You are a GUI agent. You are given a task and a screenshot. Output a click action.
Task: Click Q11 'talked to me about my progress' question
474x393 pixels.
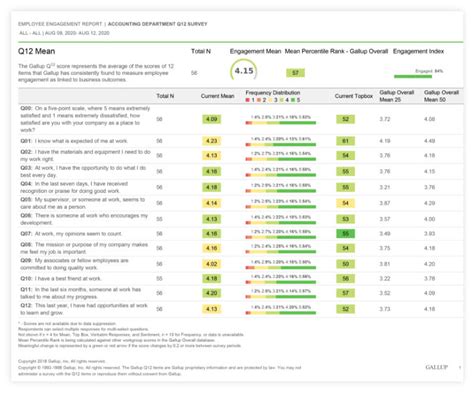81,293
